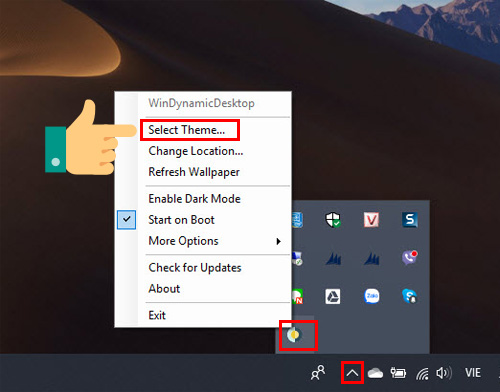500x392 pixels.
Task: Click People icon on taskbar
Action: (318, 373)
